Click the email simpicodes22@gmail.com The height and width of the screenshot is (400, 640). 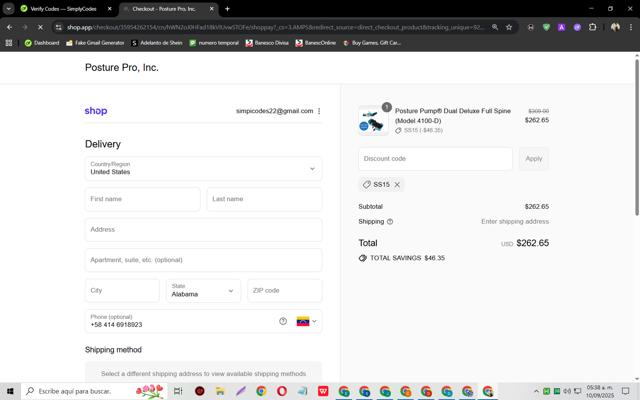[274, 111]
